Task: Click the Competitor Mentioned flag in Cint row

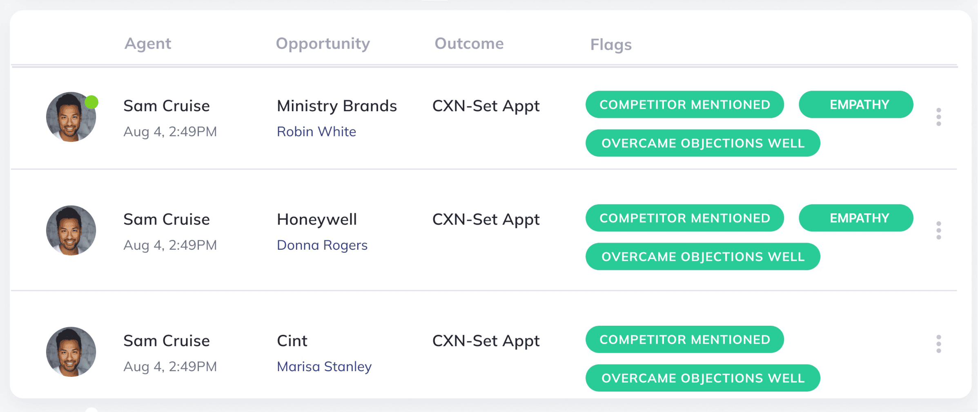Action: [684, 339]
